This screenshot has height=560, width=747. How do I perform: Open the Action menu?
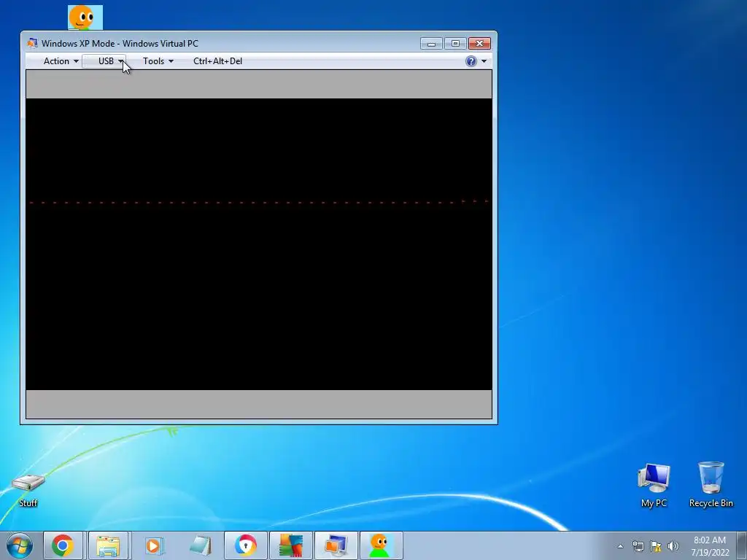click(x=61, y=61)
